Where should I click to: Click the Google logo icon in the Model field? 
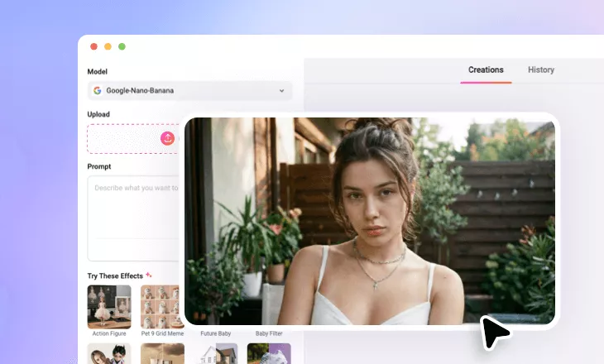[98, 90]
